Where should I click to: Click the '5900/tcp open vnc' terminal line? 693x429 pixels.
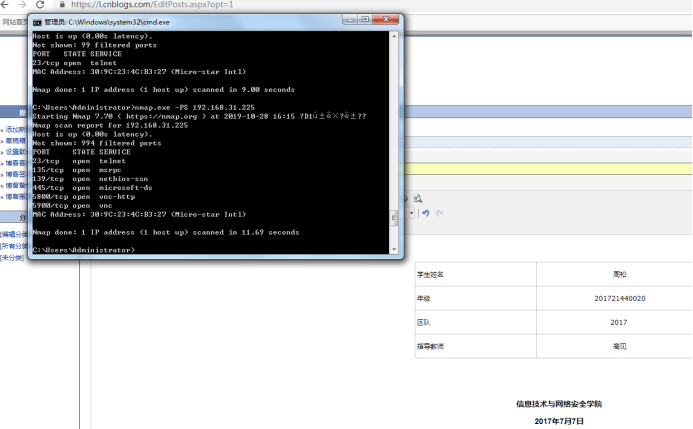pos(72,205)
